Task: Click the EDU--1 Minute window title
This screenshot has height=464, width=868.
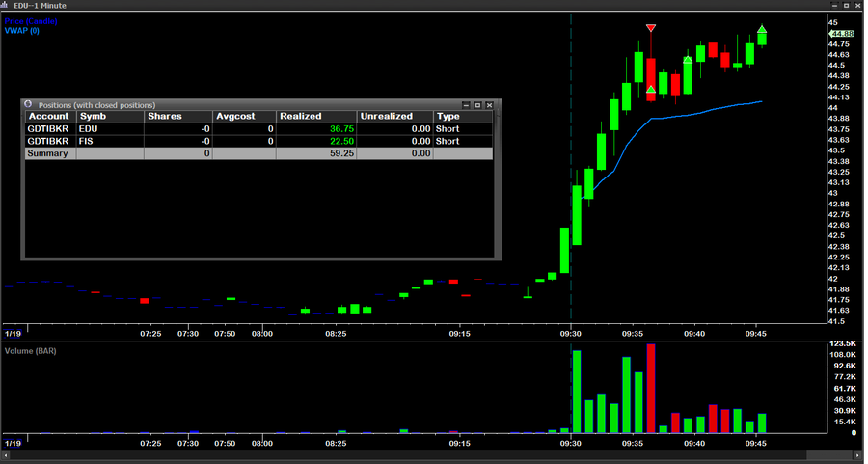Action: 40,6
